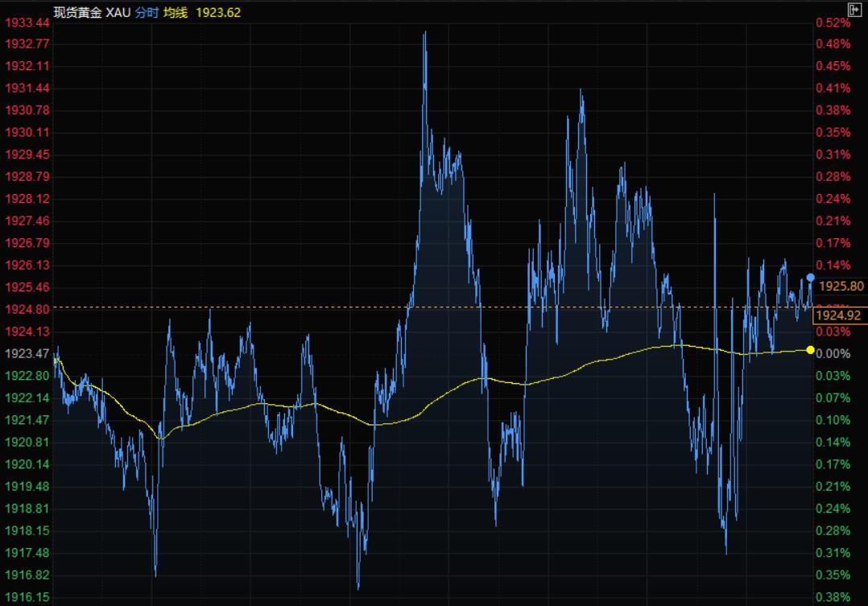The height and width of the screenshot is (606, 868).
Task: Click the 1933.44 top price axis label
Action: [27, 22]
